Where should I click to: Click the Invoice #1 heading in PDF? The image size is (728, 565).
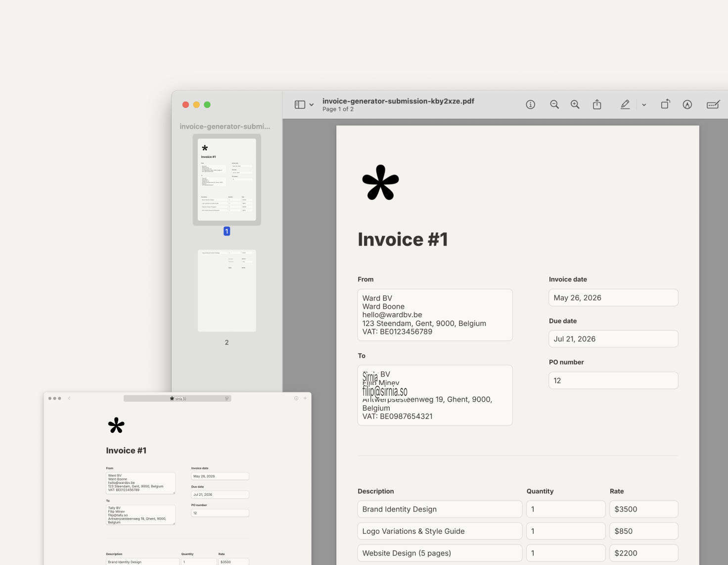coord(403,239)
